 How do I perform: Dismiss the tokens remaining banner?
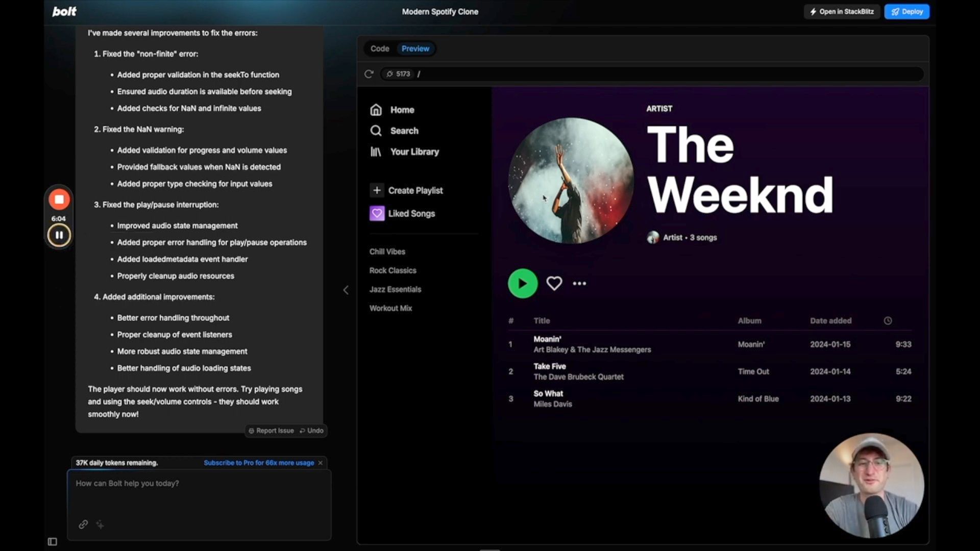(321, 463)
